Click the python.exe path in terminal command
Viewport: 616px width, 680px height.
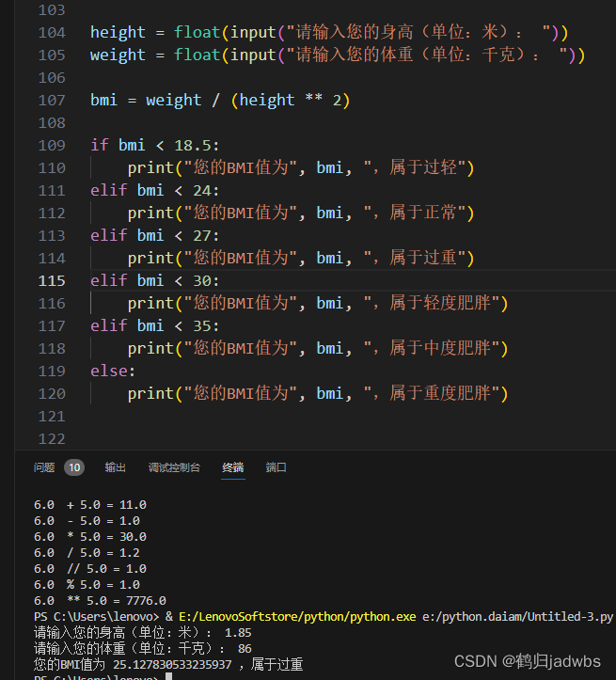[x=297, y=617]
